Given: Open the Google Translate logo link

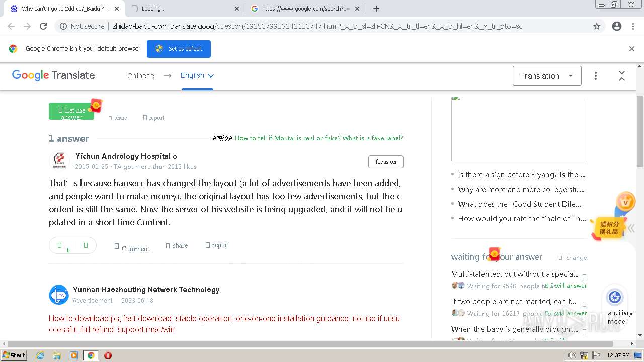Looking at the screenshot, I should coord(53,75).
